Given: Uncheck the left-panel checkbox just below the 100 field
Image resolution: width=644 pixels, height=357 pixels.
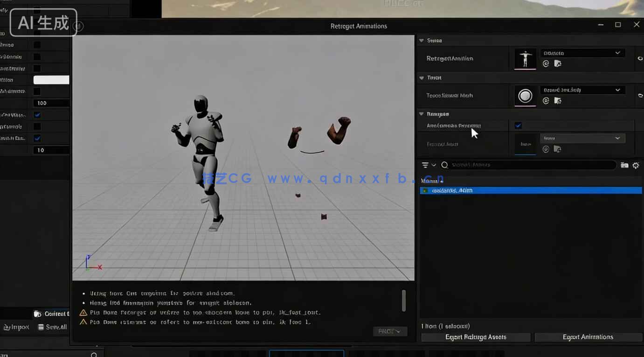Looking at the screenshot, I should (37, 115).
